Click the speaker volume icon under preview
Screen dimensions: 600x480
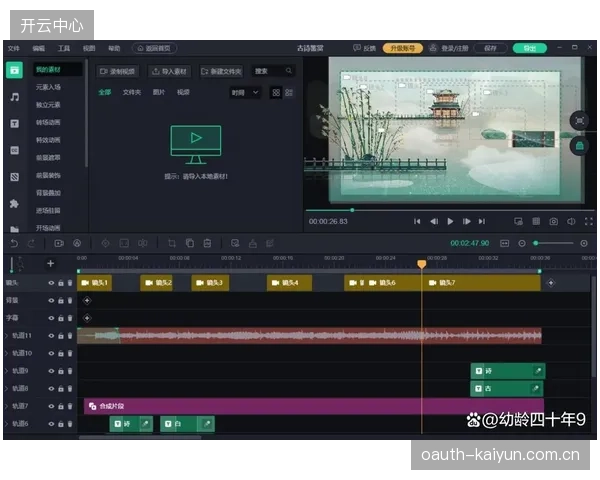pyautogui.click(x=571, y=221)
